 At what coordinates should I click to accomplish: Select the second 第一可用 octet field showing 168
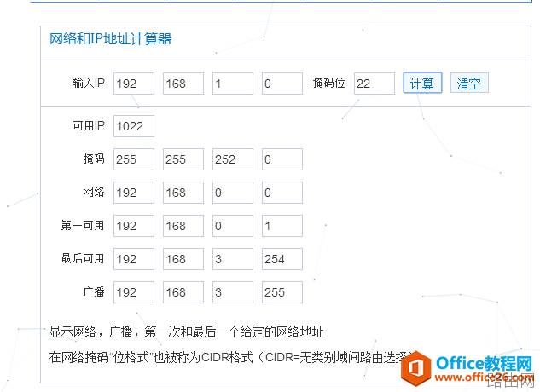coord(183,226)
